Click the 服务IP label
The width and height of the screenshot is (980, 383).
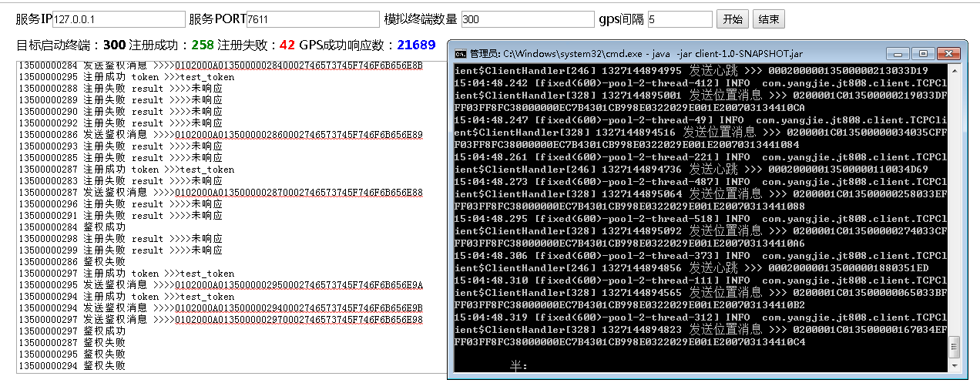(34, 19)
